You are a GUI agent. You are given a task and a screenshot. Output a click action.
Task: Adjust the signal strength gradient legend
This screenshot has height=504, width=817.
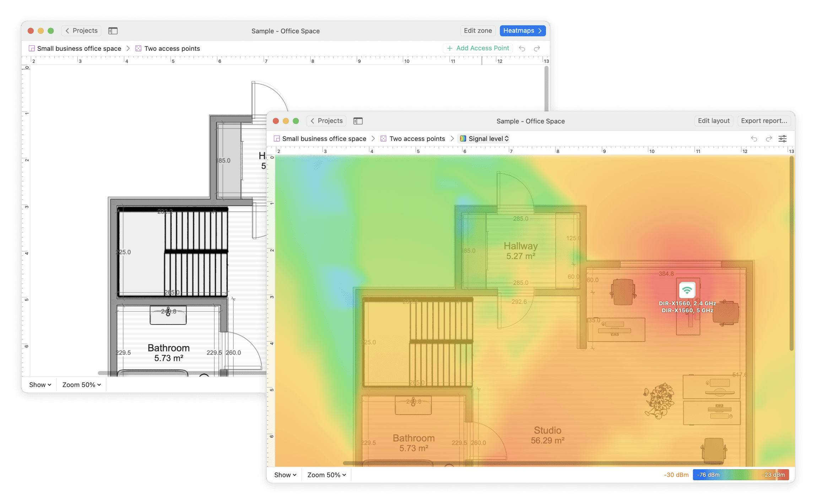pyautogui.click(x=741, y=475)
